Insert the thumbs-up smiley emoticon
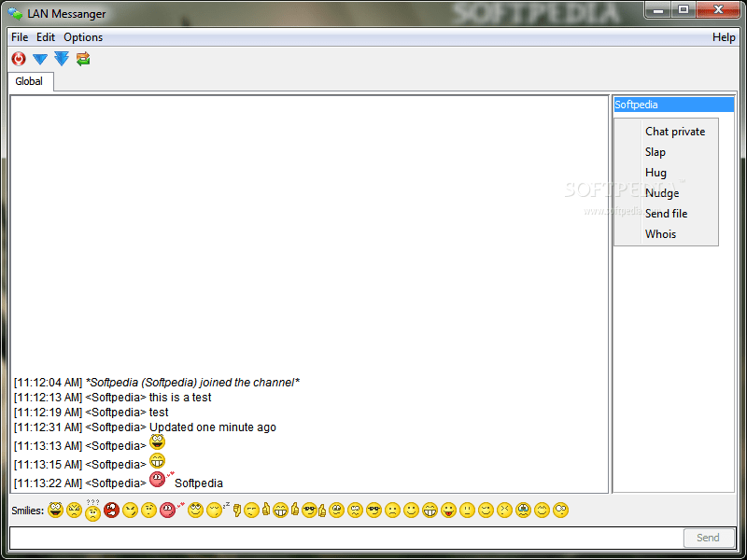 [x=265, y=511]
